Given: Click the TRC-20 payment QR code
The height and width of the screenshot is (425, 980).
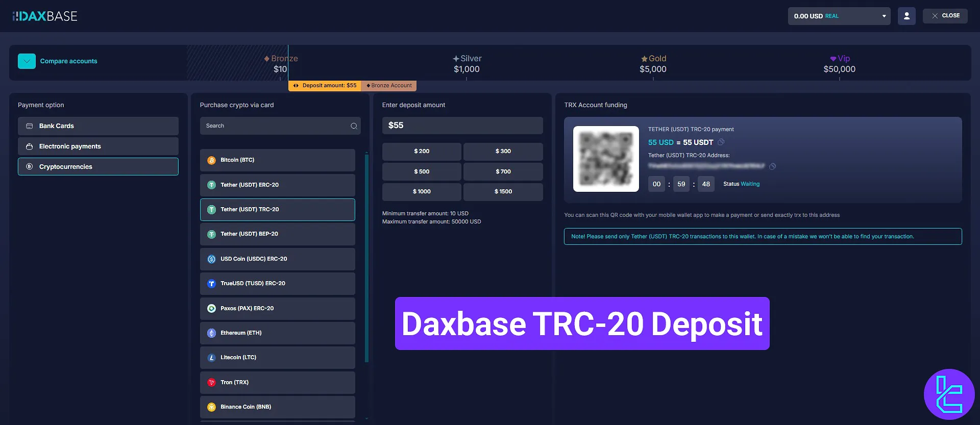Looking at the screenshot, I should 606,159.
